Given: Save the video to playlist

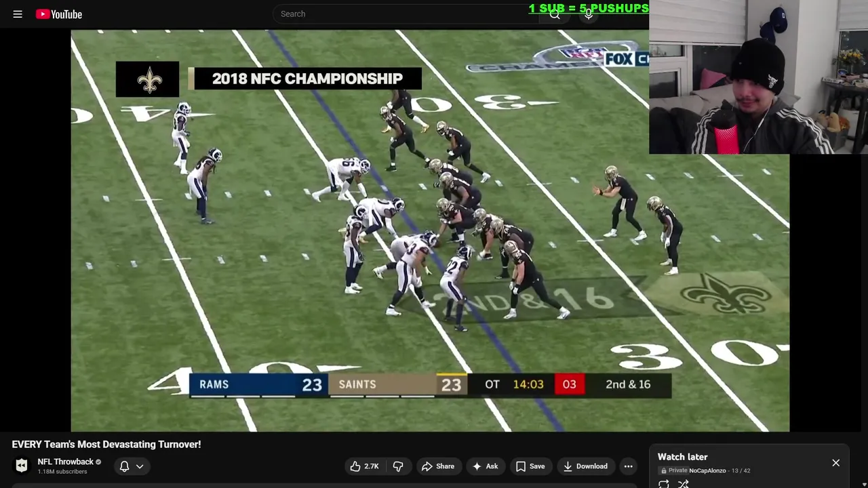Looking at the screenshot, I should [x=530, y=466].
